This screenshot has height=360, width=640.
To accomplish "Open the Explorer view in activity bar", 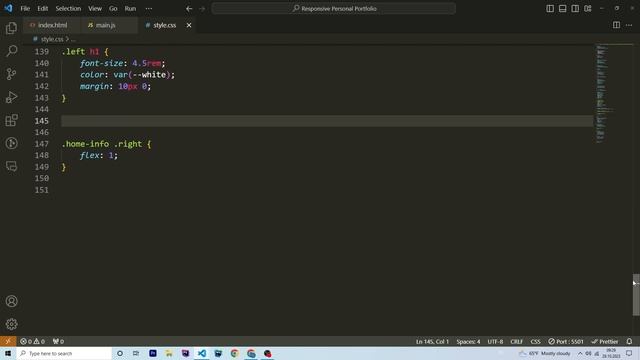I will pos(11,28).
